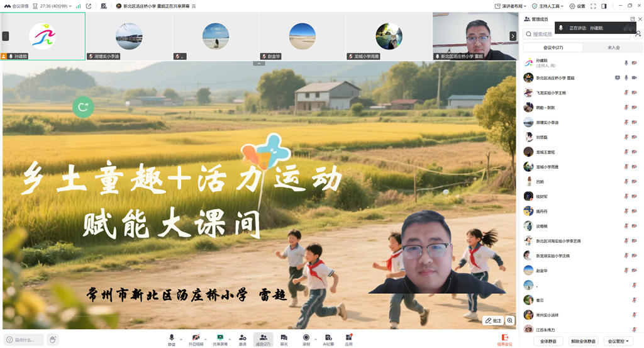The width and height of the screenshot is (644, 348).
Task: Click the magnifier zoom icon on shared screen
Action: pos(509,320)
